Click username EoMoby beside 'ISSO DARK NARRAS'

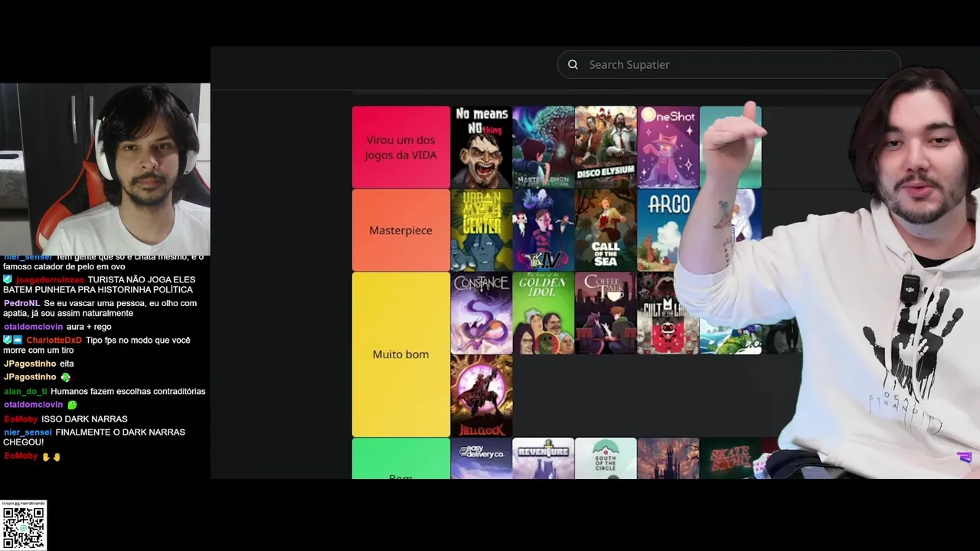click(x=21, y=419)
